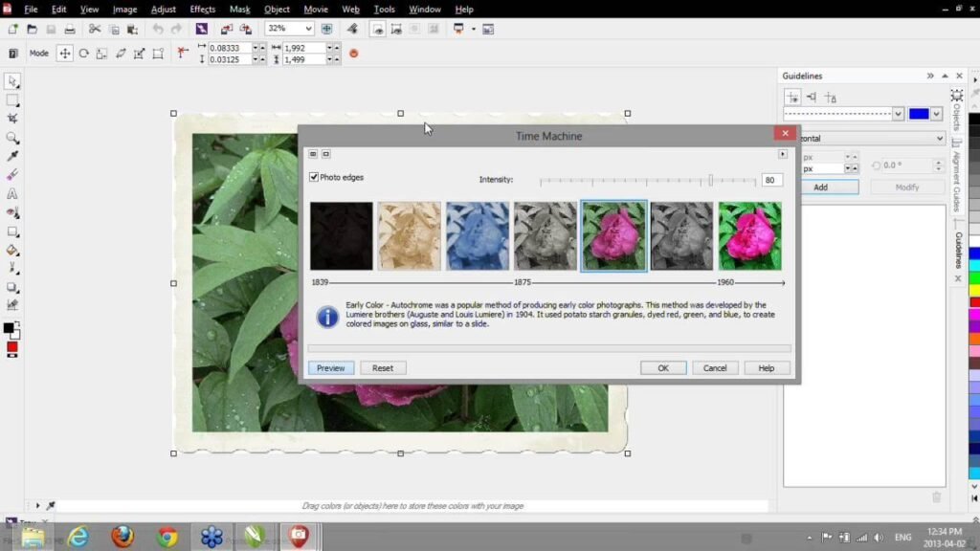Screen dimensions: 980x551
Task: Click the Reset button
Action: [383, 368]
